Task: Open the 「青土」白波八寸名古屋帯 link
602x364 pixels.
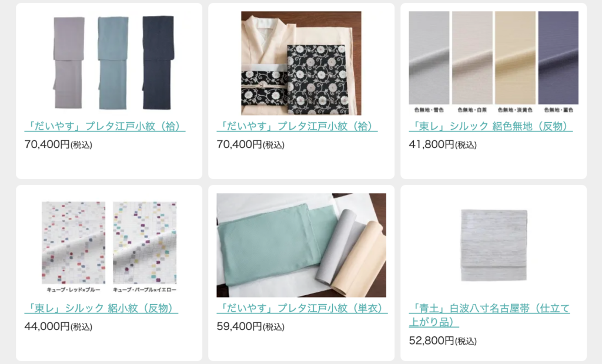Action: point(489,315)
